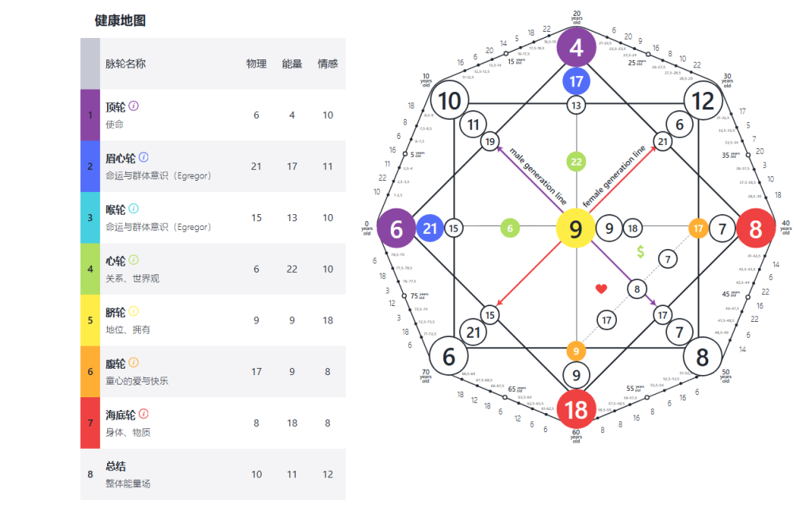Click the yellow center circle showing 9
This screenshot has height=517, width=812.
click(576, 229)
